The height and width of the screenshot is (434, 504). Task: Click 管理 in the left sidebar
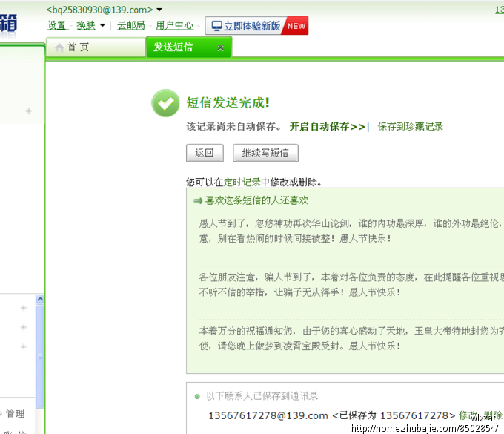(x=15, y=413)
